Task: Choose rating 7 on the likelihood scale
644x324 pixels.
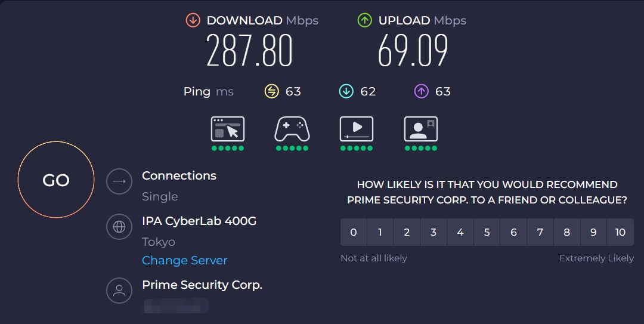Action: [540, 232]
